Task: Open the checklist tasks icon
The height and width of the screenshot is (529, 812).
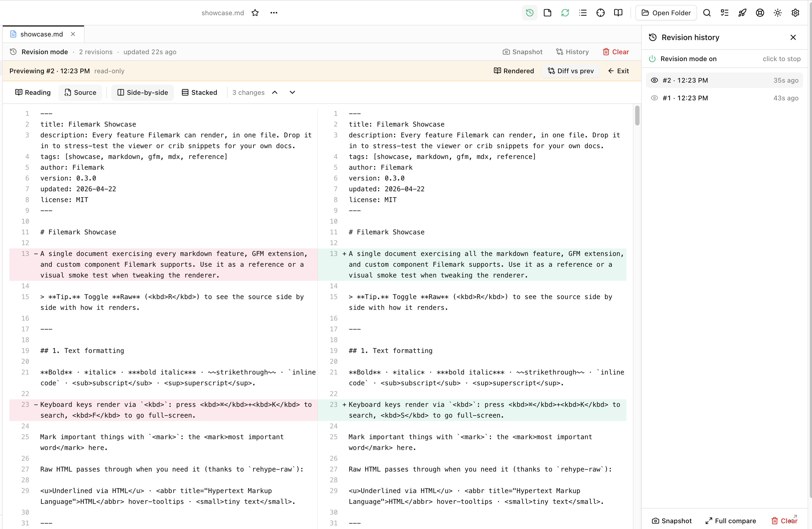Action: pos(725,13)
